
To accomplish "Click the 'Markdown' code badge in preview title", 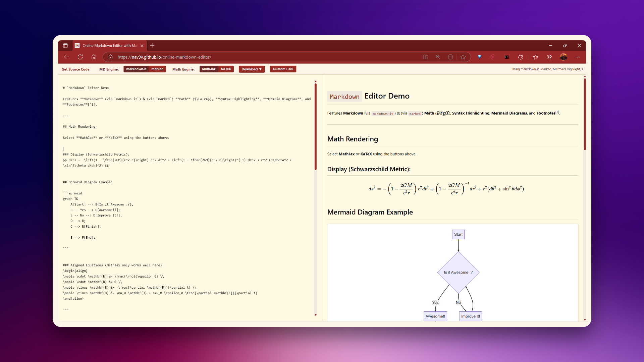I will click(344, 97).
